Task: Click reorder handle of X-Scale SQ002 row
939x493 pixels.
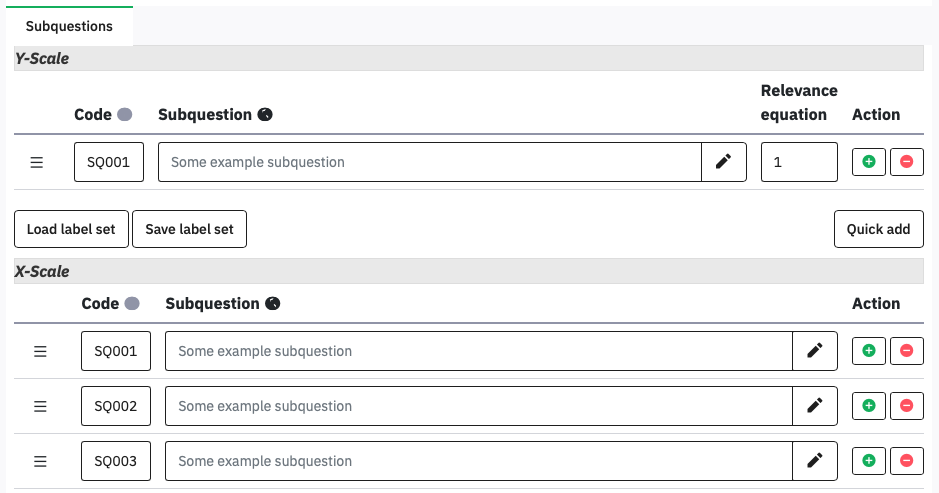Action: 41,406
